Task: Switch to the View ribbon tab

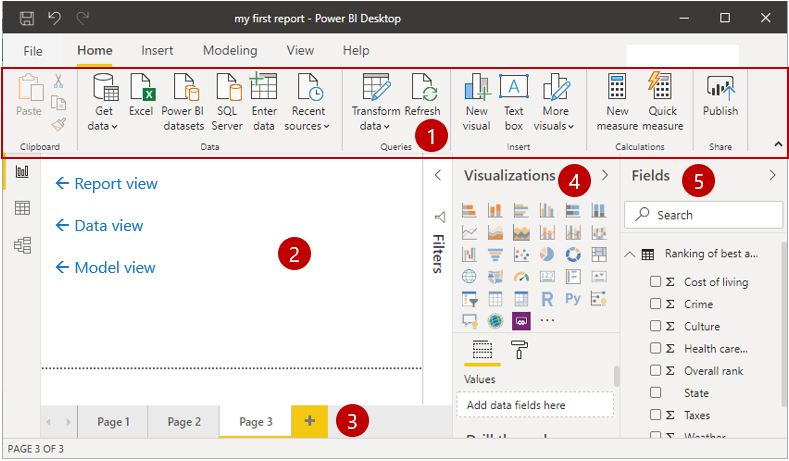Action: coord(300,50)
